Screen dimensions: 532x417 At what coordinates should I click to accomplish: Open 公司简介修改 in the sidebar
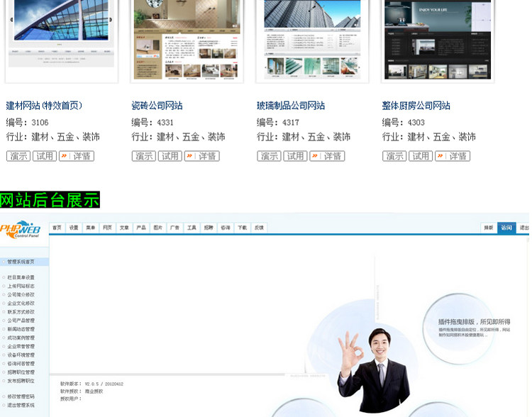pyautogui.click(x=21, y=294)
